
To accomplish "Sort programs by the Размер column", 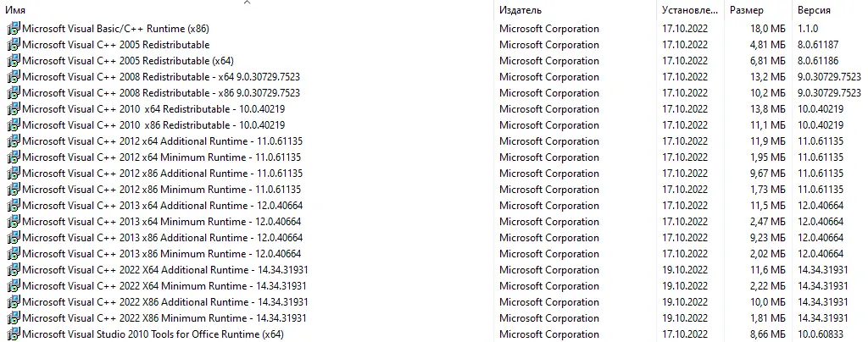I will [x=747, y=10].
